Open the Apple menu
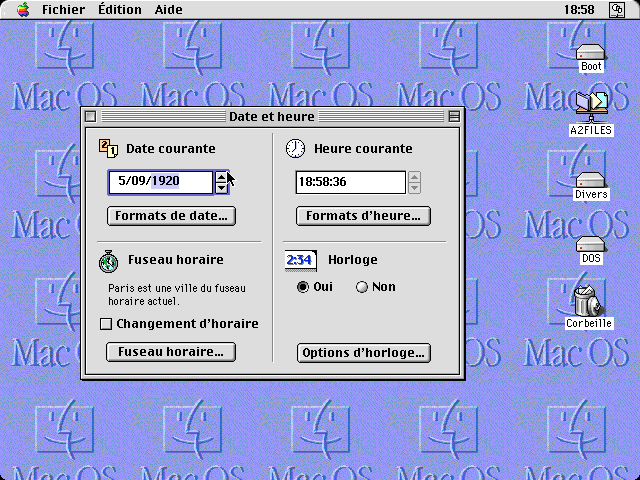Image resolution: width=640 pixels, height=480 pixels. tap(23, 9)
